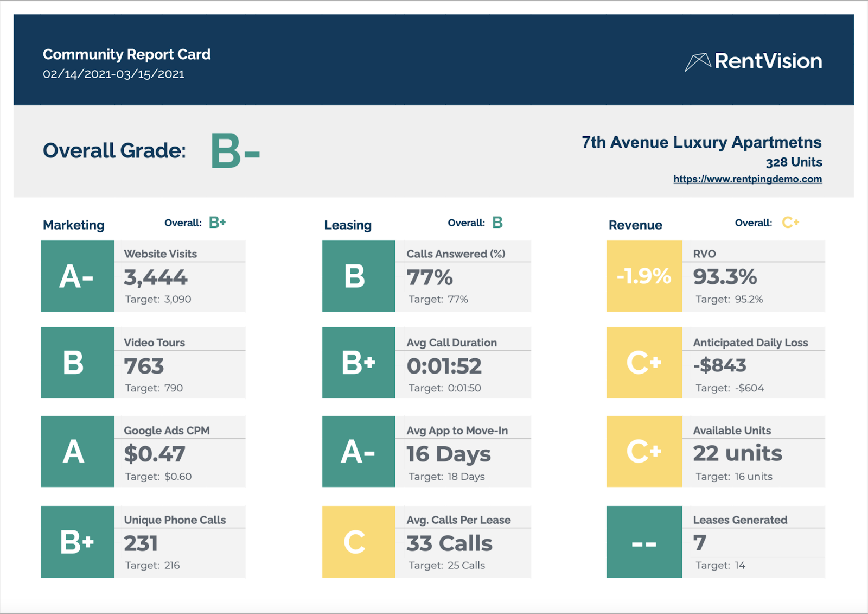
Task: Click the C+ tile for Anticipated Daily Loss
Action: coord(644,363)
